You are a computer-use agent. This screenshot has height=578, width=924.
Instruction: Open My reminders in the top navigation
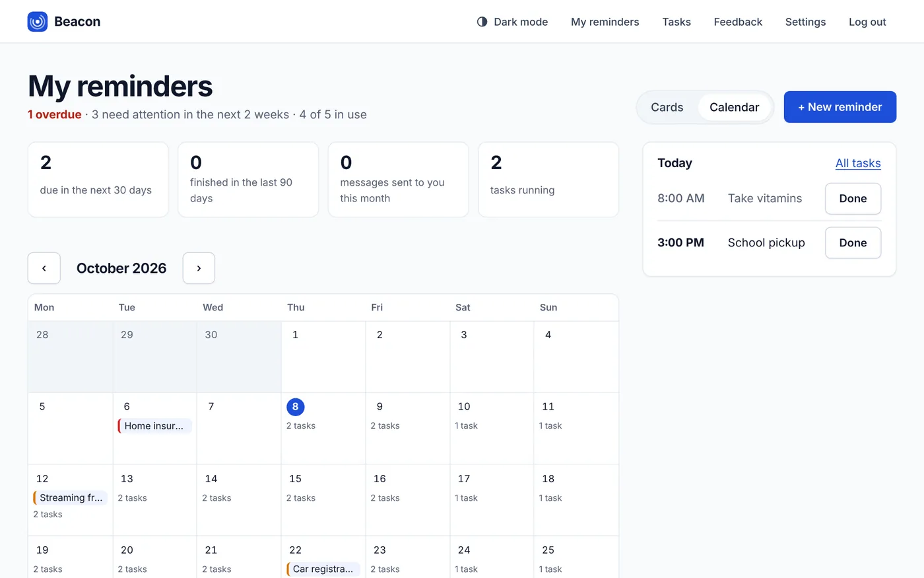(x=605, y=22)
